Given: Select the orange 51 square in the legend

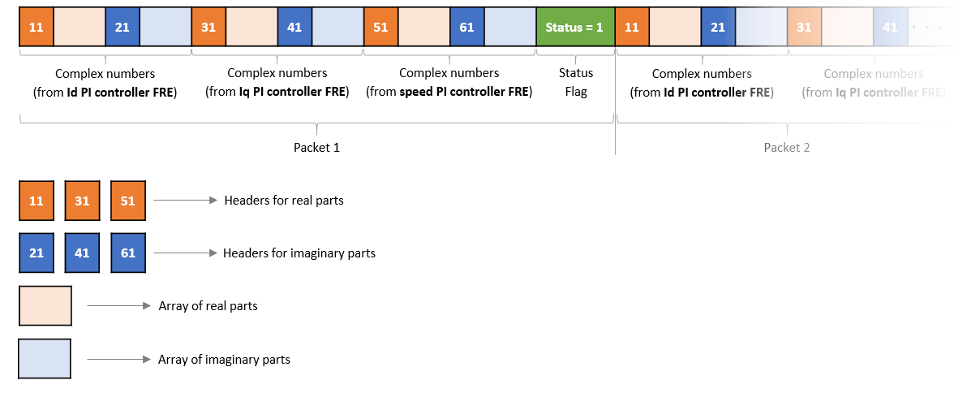Looking at the screenshot, I should (127, 201).
